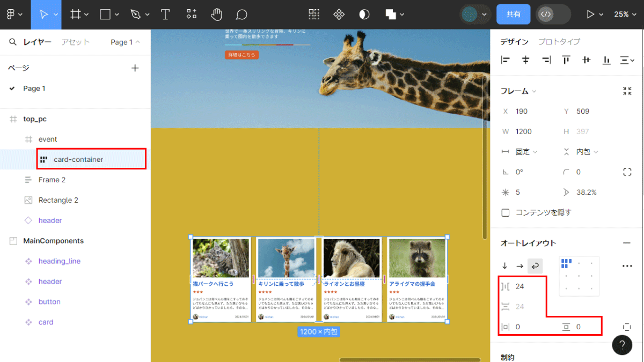Select the Pen tool
The height and width of the screenshot is (362, 644).
pyautogui.click(x=136, y=14)
